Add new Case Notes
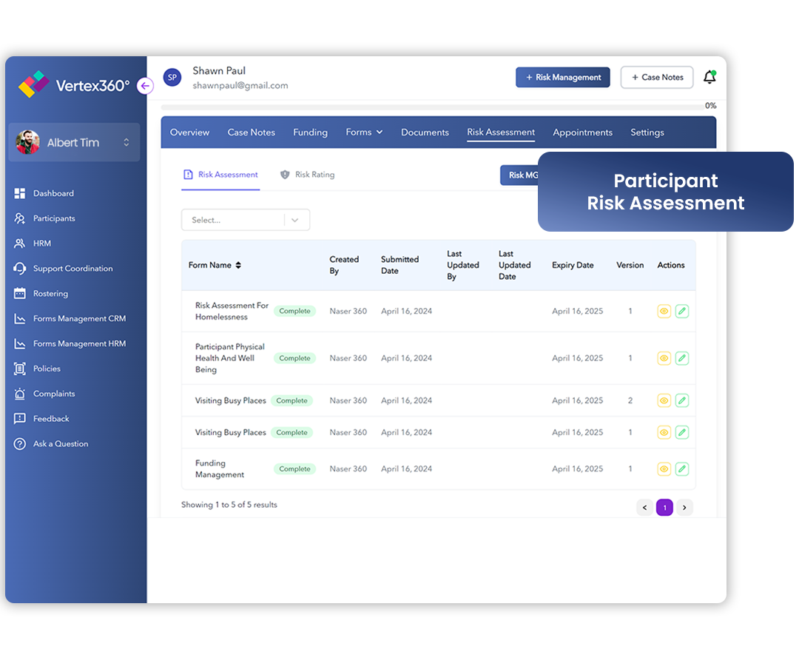The image size is (799, 672). click(x=656, y=77)
